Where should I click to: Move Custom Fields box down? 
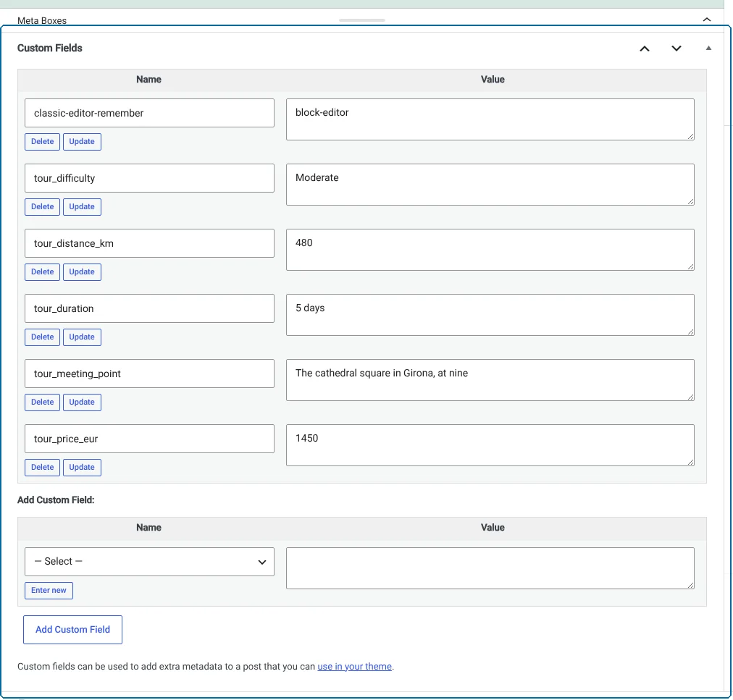676,49
